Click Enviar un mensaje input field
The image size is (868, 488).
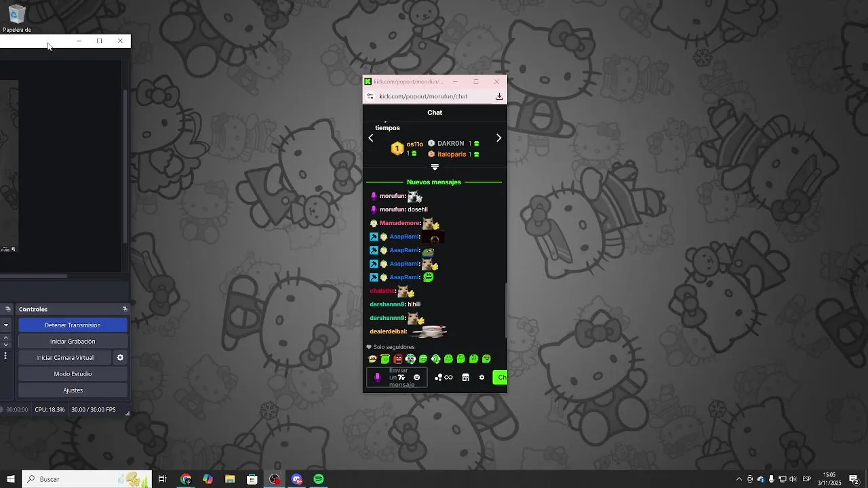397,378
